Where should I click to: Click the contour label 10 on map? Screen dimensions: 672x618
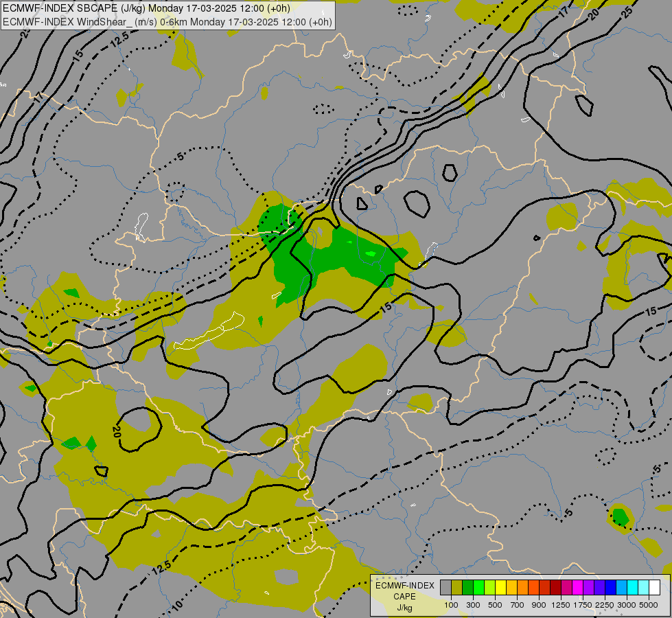point(176,606)
